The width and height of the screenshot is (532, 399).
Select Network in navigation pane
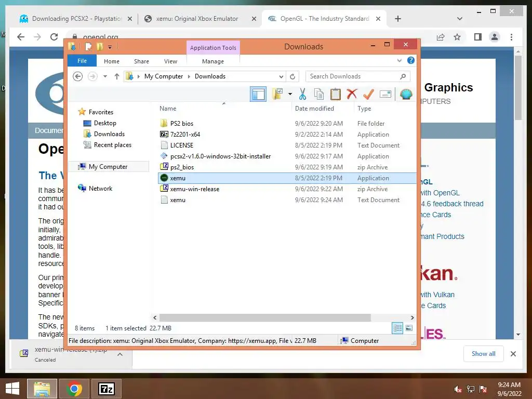pos(100,188)
